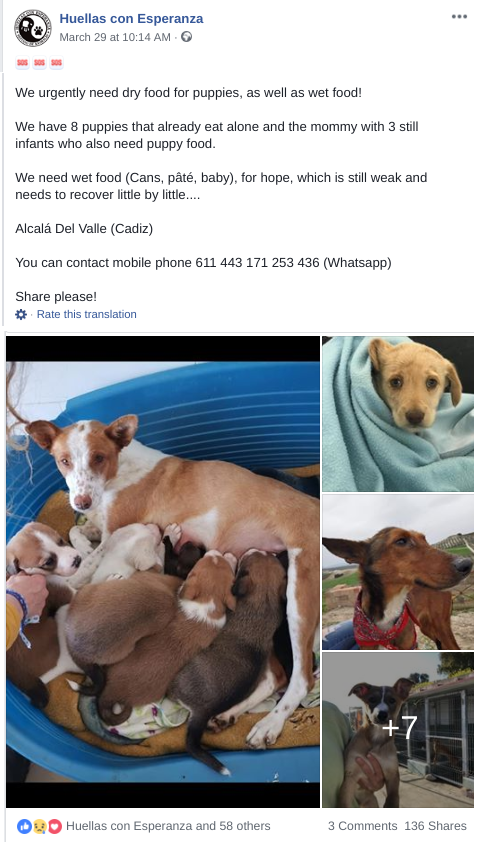Viewport: 478px width, 844px height.
Task: Click the sad reaction icon
Action: tap(39, 826)
